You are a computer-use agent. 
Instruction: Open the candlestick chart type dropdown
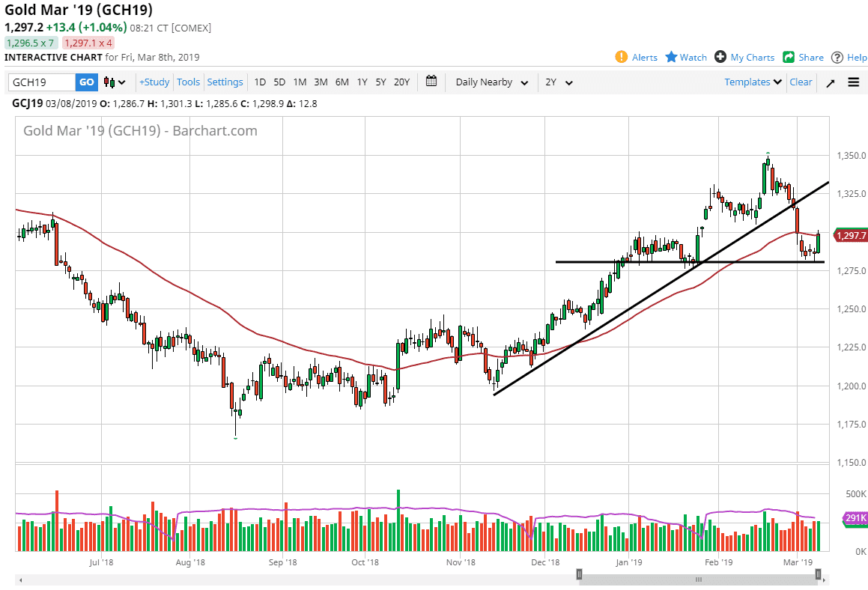115,82
